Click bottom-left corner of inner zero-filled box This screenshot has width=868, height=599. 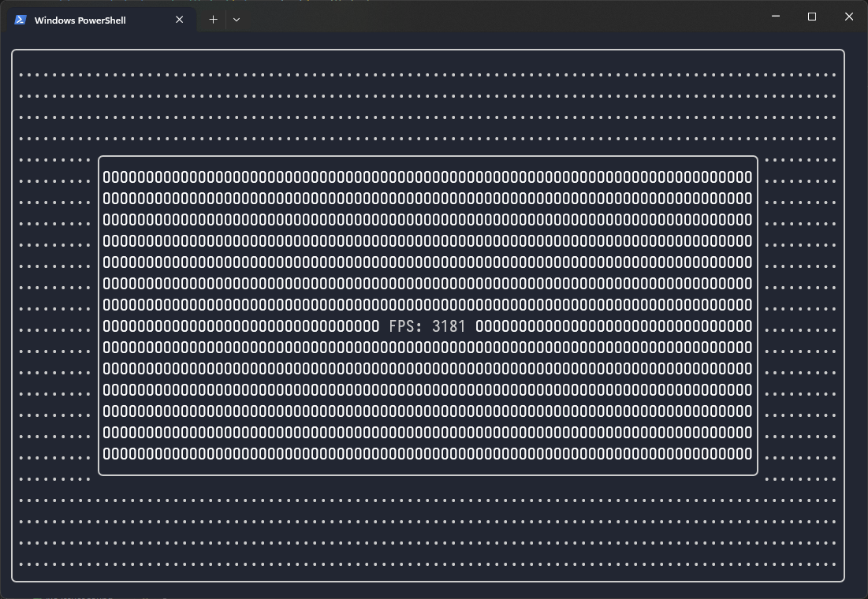99,474
